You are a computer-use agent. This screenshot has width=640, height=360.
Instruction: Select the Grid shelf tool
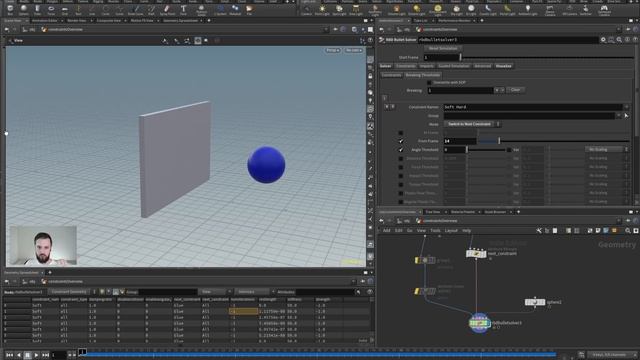[x=64, y=10]
